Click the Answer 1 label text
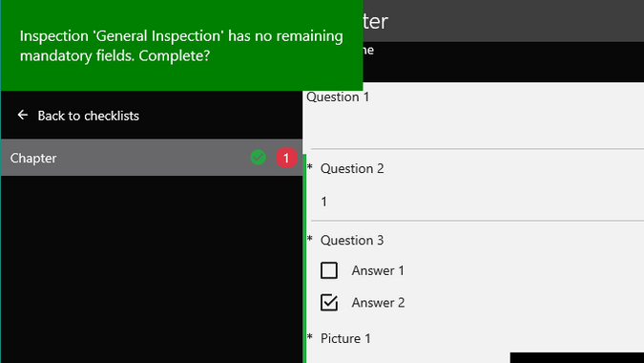 point(378,270)
